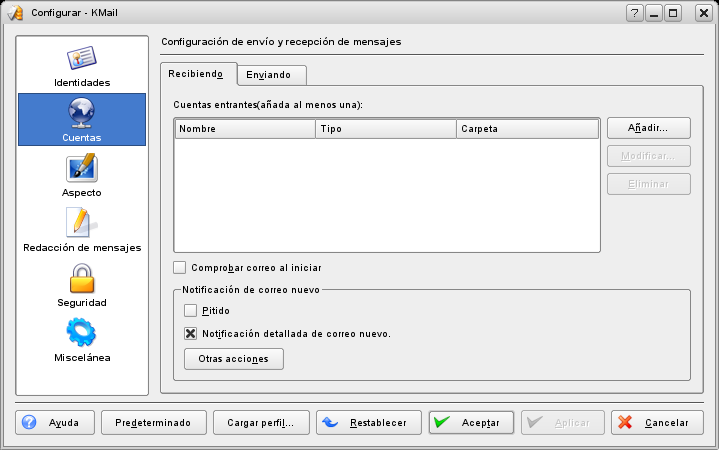Click Añadir to add an account
Image resolution: width=719 pixels, height=450 pixels.
649,128
